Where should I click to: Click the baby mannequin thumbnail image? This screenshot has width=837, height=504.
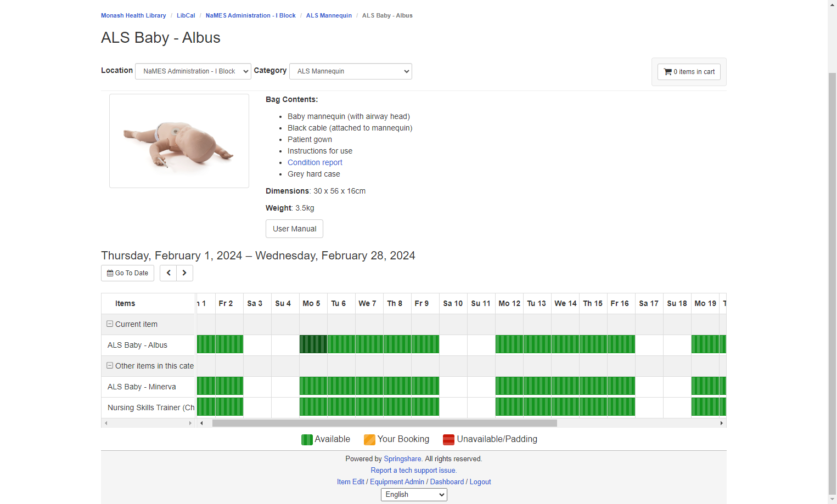pos(179,141)
